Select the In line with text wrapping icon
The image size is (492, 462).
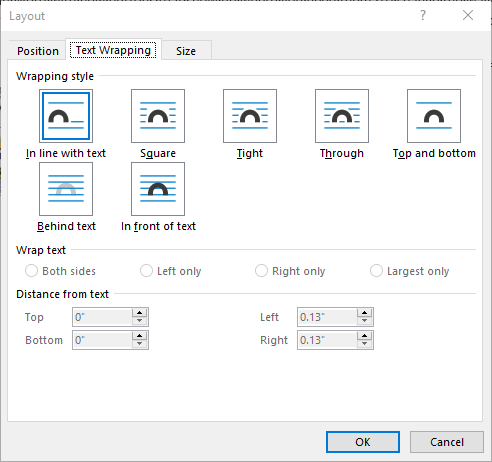click(x=66, y=116)
